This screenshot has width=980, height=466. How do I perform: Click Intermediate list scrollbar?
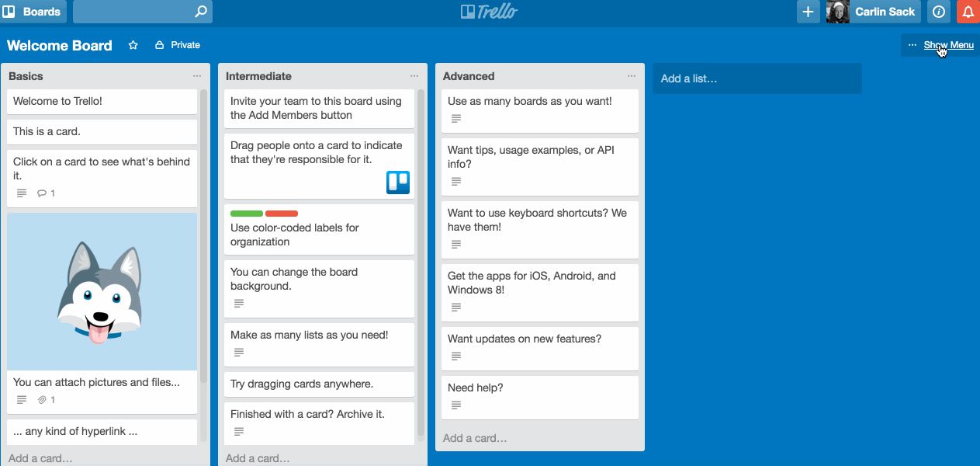tap(421, 264)
